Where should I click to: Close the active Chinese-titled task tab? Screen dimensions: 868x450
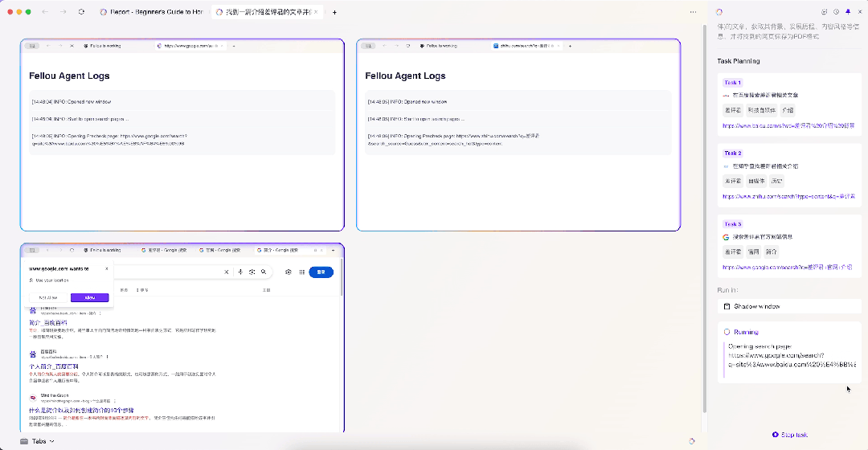tap(316, 11)
